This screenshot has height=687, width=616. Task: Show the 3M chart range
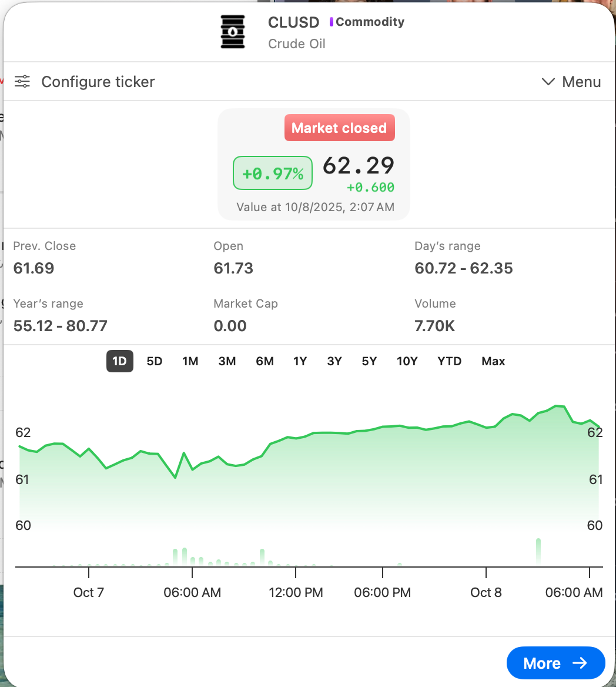tap(227, 361)
